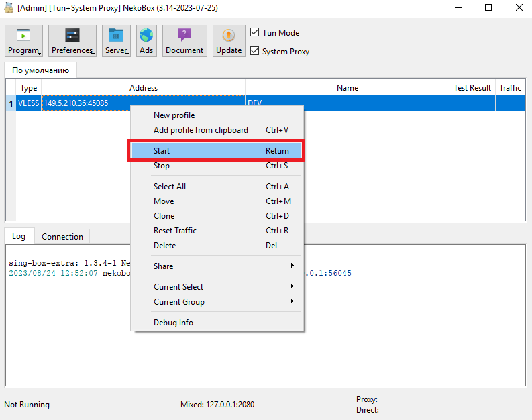Sort by the Address column header
Image resolution: width=532 pixels, height=420 pixels.
tap(143, 88)
